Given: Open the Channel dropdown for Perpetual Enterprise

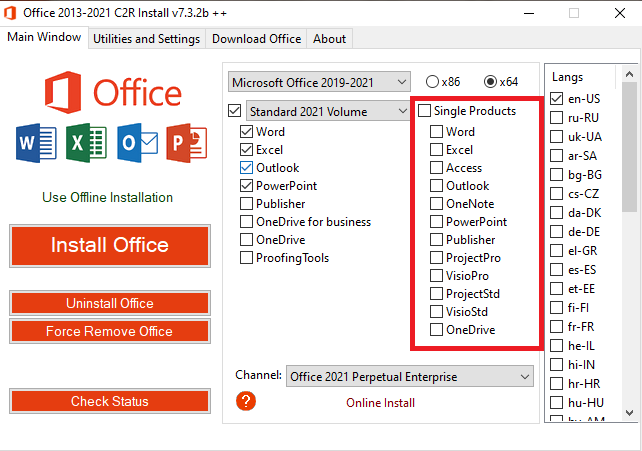Looking at the screenshot, I should [410, 377].
